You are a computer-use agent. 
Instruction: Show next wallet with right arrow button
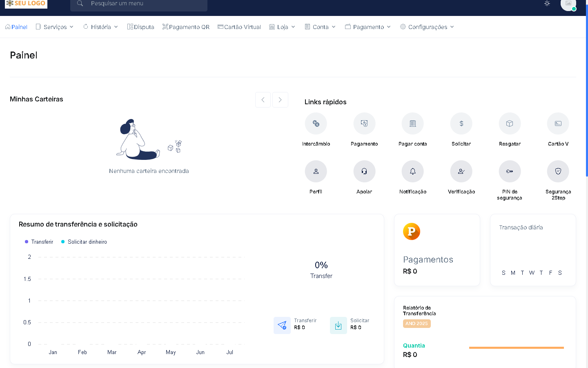tap(280, 100)
